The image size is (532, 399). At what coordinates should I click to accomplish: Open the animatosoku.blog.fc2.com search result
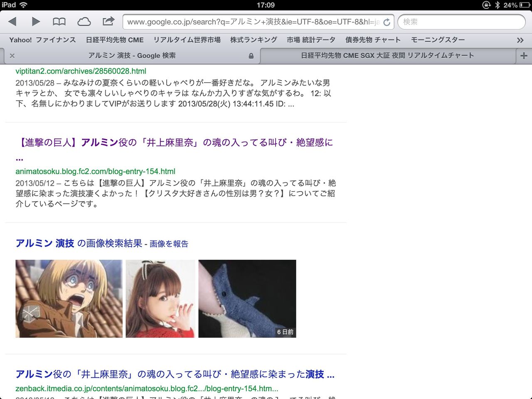click(175, 142)
